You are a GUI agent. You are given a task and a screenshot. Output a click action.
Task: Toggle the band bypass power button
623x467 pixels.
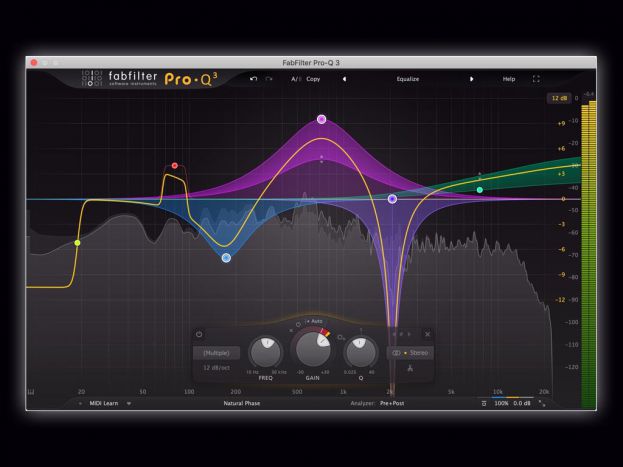tap(200, 334)
